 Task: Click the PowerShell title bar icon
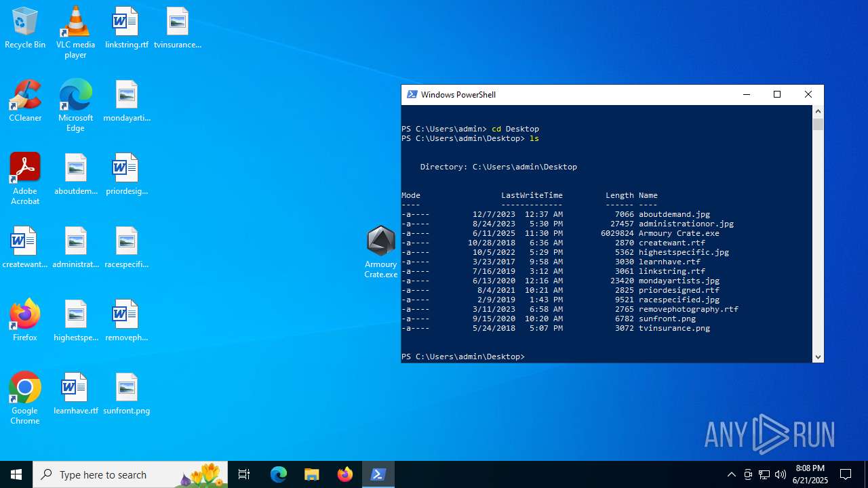tap(412, 95)
